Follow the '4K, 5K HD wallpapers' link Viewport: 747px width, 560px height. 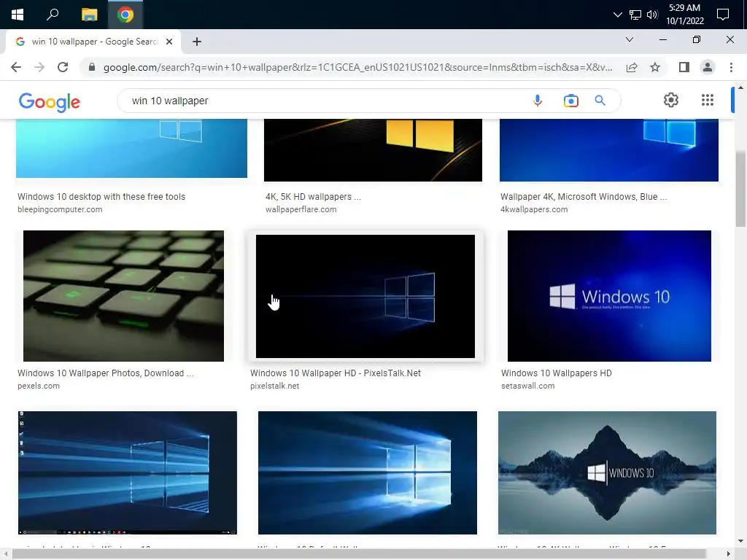click(x=313, y=197)
